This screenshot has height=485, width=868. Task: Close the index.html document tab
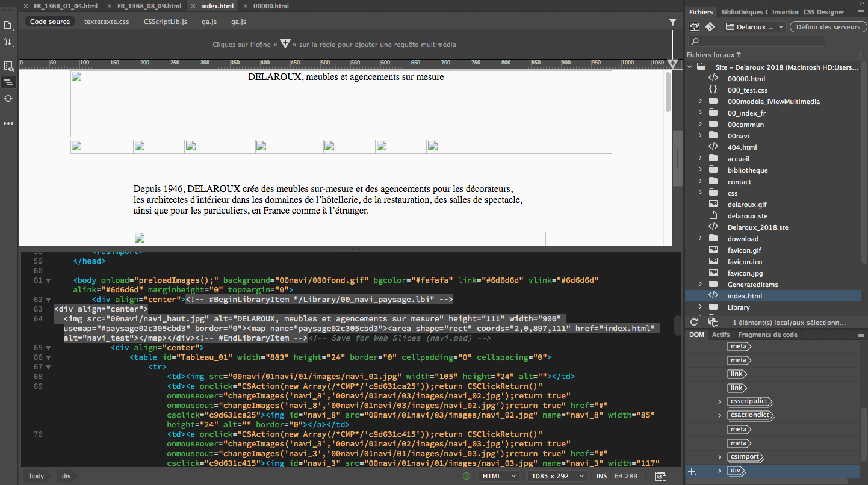pyautogui.click(x=193, y=6)
